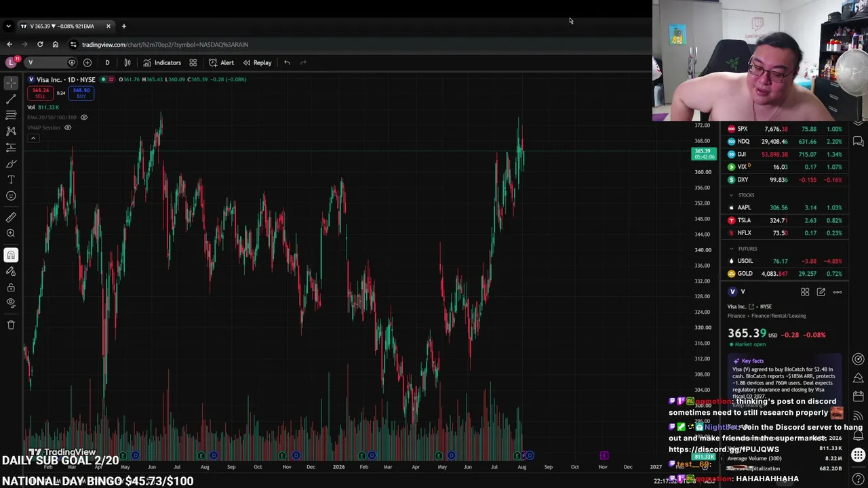Select AAPL in the watchlist
This screenshot has width=868, height=488.
[785, 207]
